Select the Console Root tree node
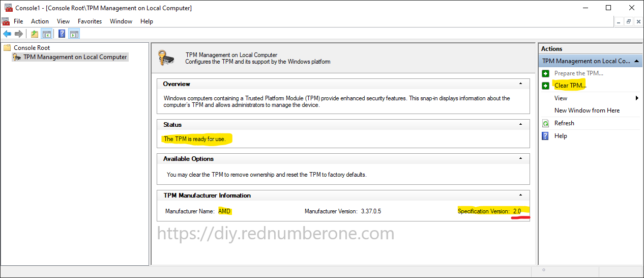 32,48
